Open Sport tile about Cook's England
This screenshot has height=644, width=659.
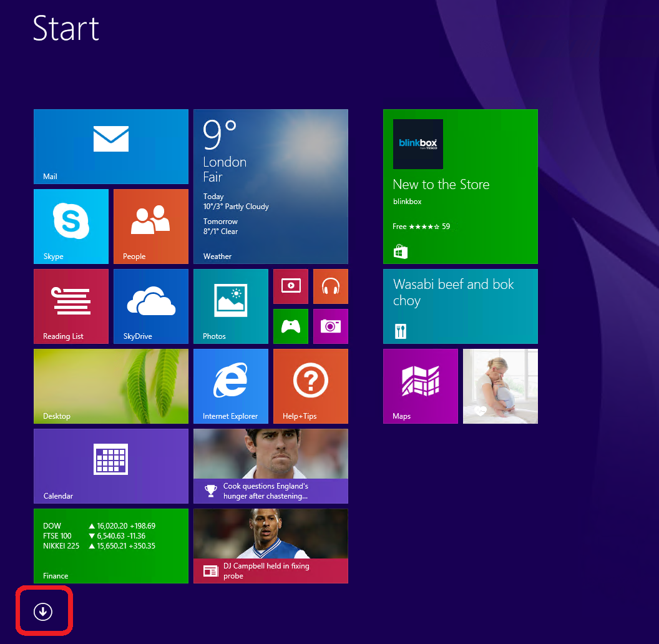[x=271, y=466]
